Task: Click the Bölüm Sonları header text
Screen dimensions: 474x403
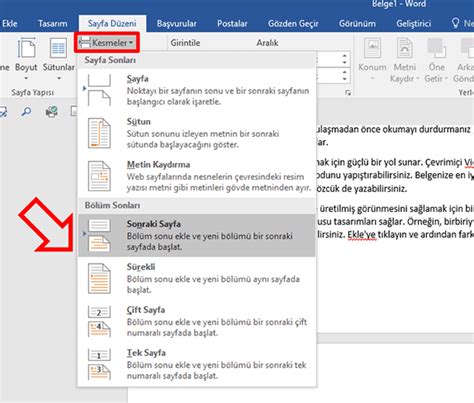Action: point(112,205)
